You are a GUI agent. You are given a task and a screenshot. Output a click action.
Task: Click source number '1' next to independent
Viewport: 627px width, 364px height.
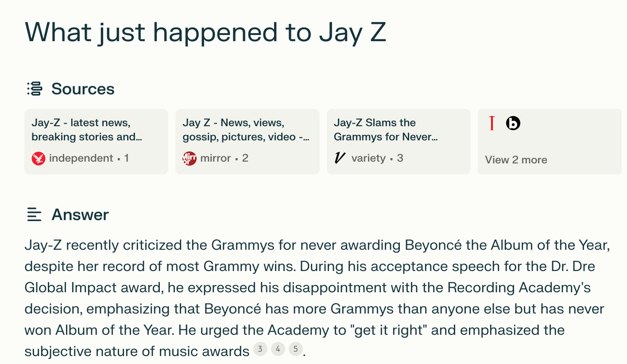pyautogui.click(x=127, y=158)
